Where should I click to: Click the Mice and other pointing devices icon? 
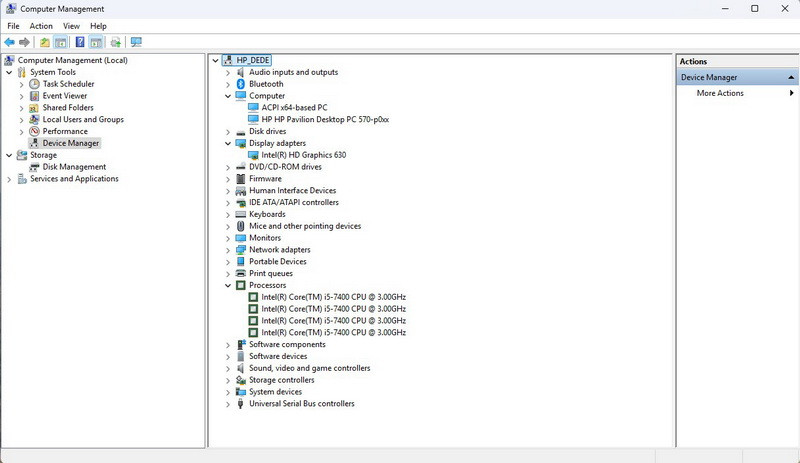click(241, 226)
